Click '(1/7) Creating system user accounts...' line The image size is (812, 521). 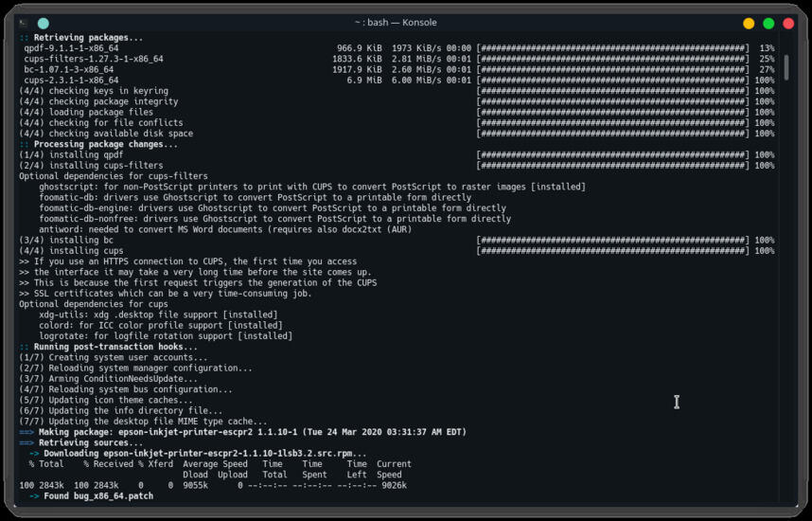pyautogui.click(x=114, y=357)
